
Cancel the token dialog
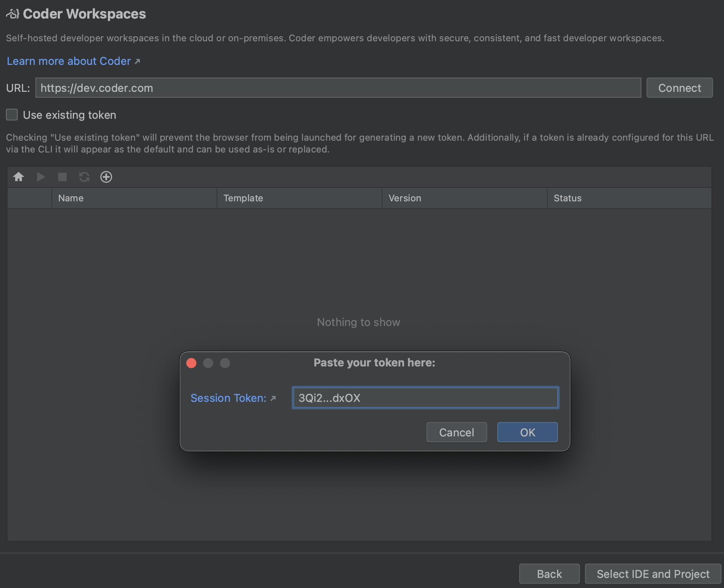pos(456,432)
